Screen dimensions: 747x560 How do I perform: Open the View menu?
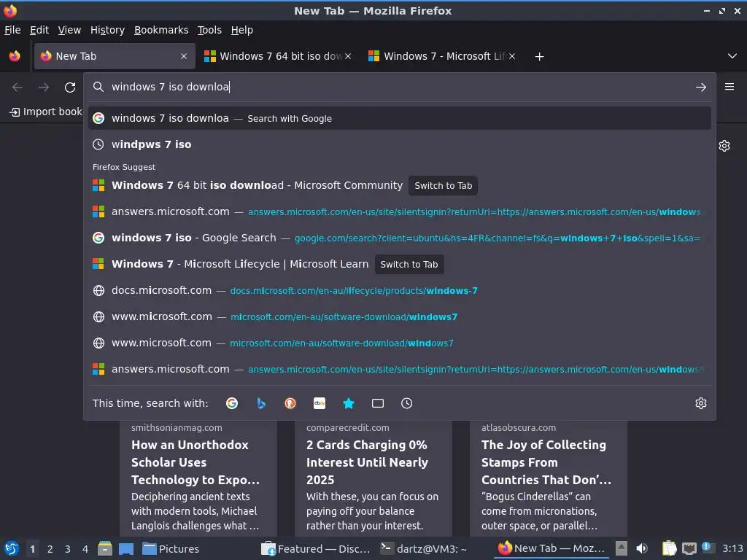coord(69,30)
